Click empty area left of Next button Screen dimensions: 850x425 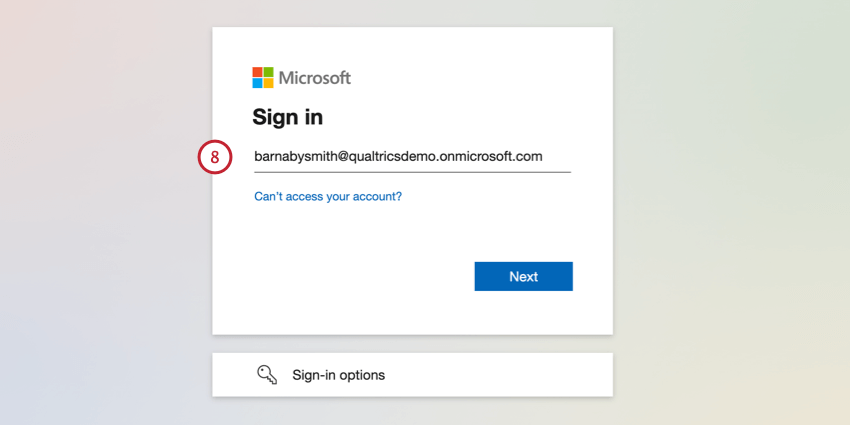click(360, 277)
